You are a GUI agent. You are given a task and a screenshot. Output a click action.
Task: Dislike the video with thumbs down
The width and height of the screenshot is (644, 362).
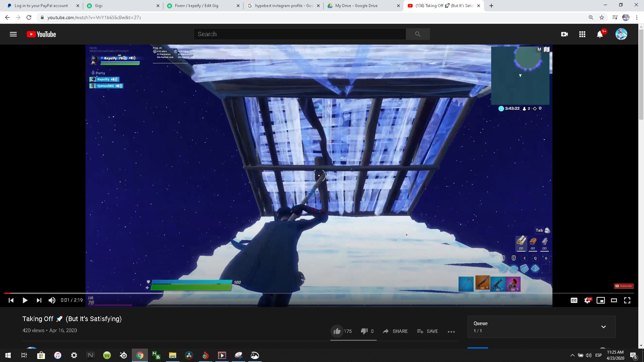click(x=364, y=331)
